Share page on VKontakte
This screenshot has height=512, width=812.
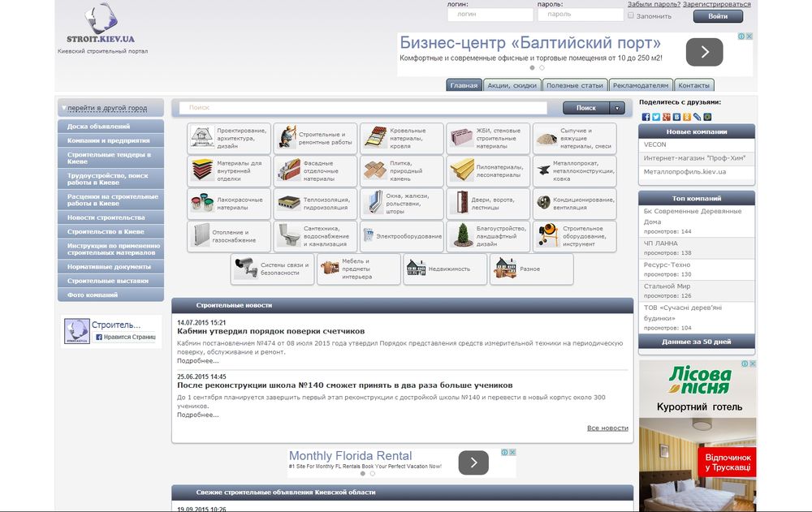point(676,117)
